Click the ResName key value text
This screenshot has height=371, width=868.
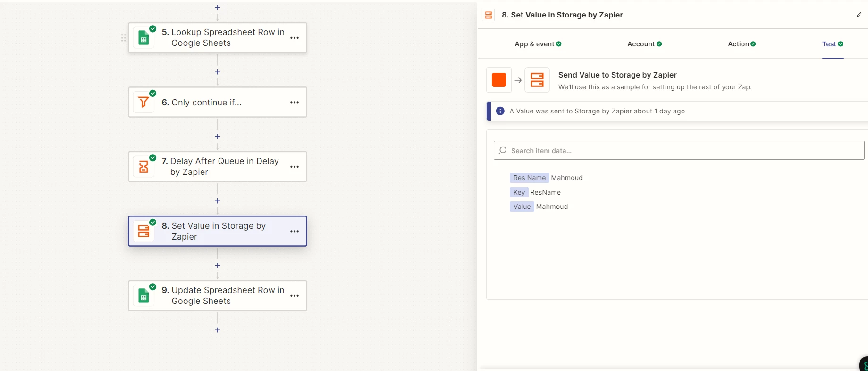(546, 192)
